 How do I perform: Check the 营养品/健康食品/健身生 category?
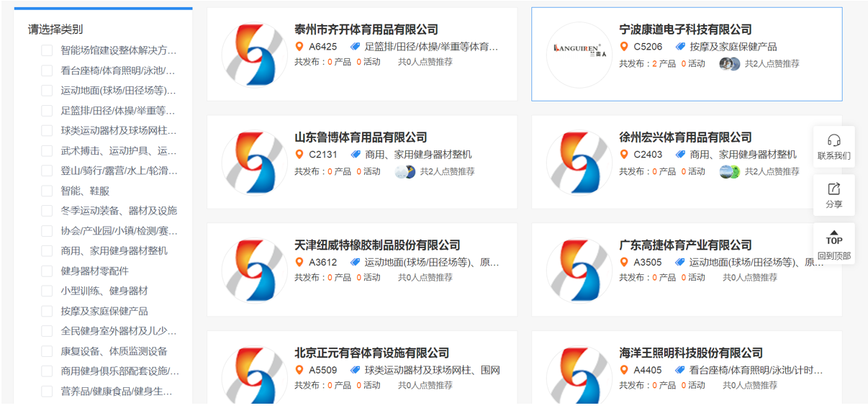click(x=47, y=391)
